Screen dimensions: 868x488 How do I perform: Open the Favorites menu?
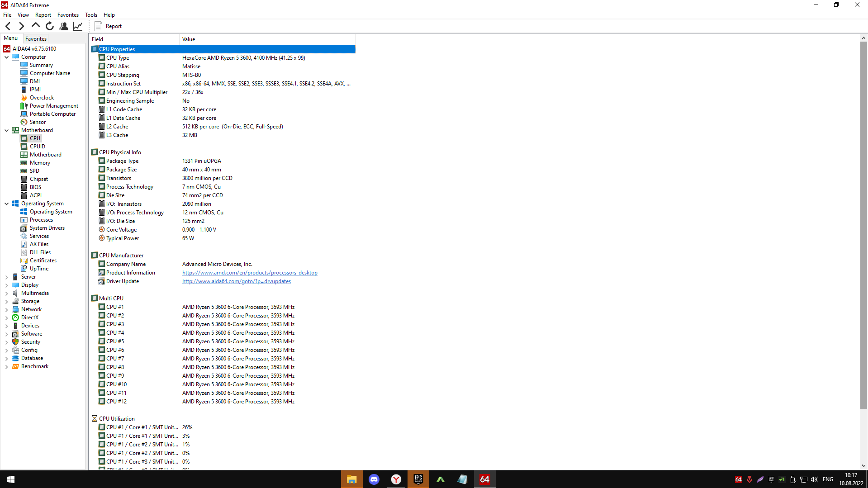68,15
